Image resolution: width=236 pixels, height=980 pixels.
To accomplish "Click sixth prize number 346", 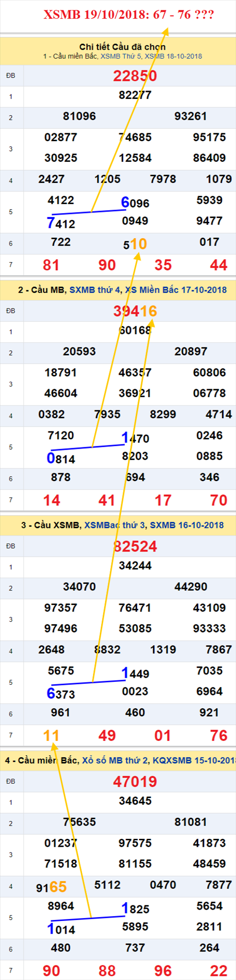I will 209,477.
